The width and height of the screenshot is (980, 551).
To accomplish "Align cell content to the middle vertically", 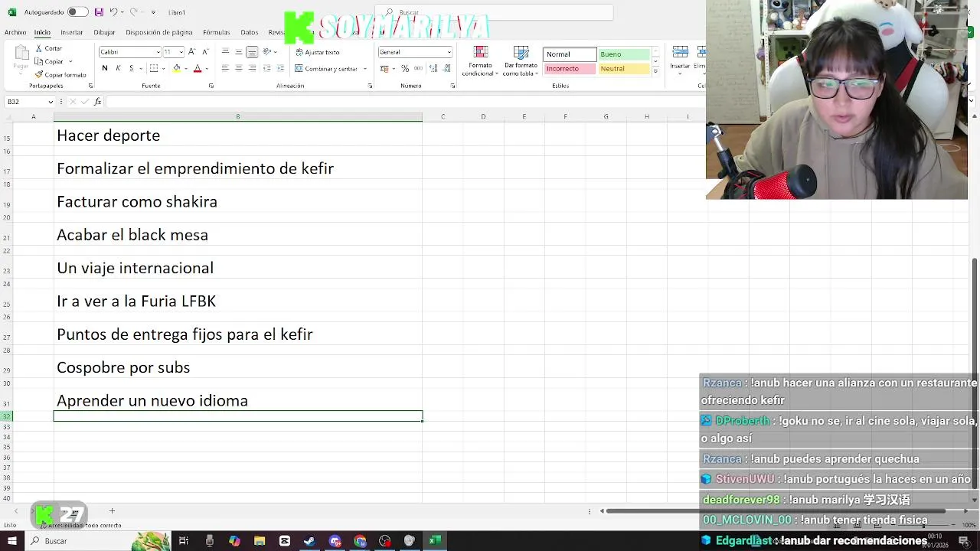I will pyautogui.click(x=239, y=52).
